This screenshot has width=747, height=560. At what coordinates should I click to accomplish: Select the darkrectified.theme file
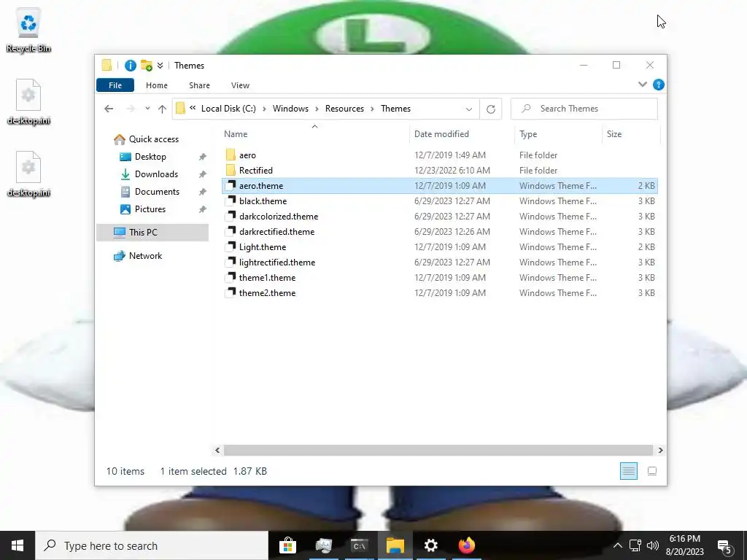(440, 231)
